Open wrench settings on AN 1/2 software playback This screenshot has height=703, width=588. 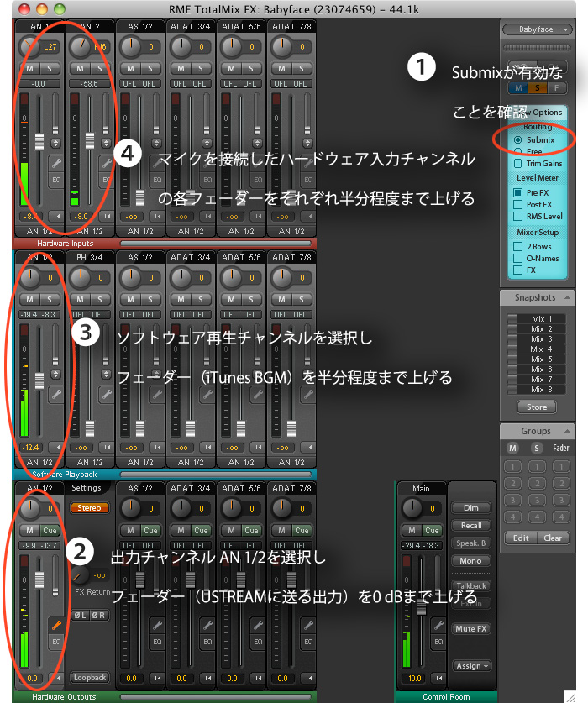[56, 394]
